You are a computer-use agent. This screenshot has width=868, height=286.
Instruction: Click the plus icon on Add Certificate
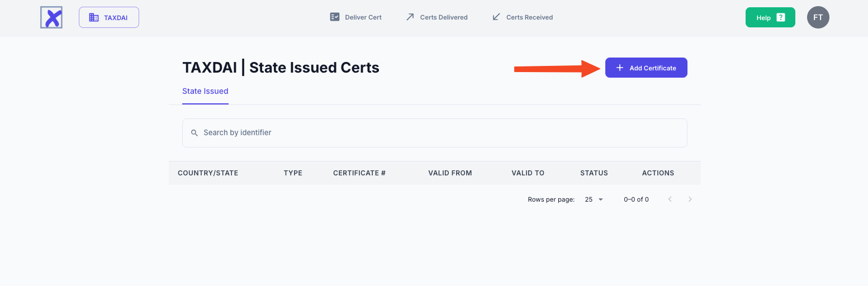point(619,68)
